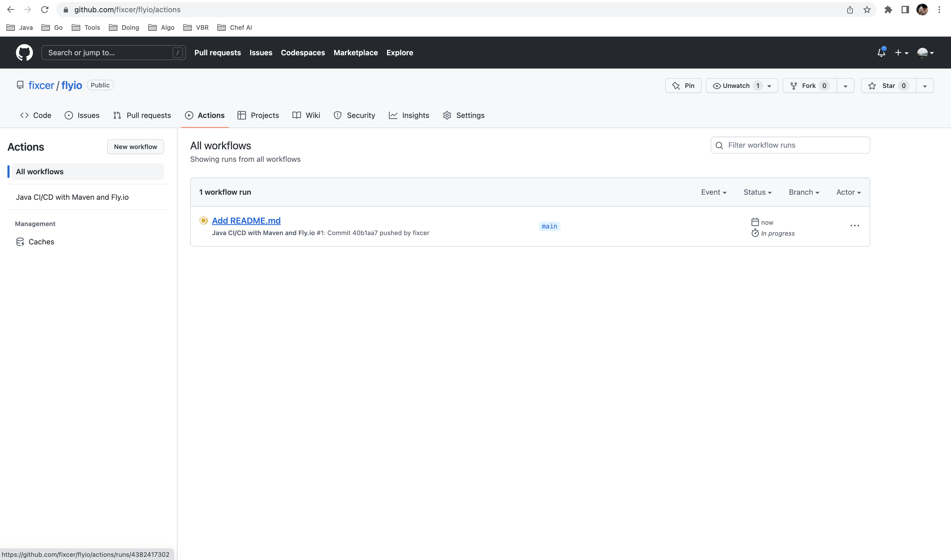Click the New workflow button
Image resolution: width=951 pixels, height=560 pixels.
pyautogui.click(x=135, y=147)
